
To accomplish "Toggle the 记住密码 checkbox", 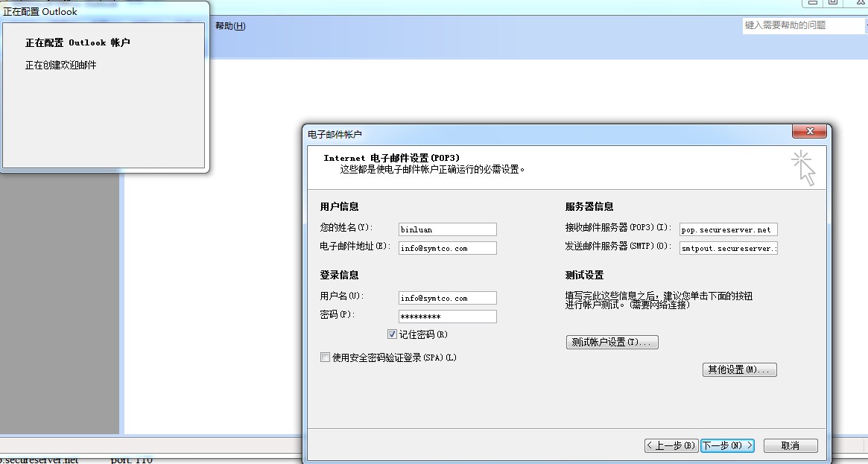I will click(x=392, y=334).
